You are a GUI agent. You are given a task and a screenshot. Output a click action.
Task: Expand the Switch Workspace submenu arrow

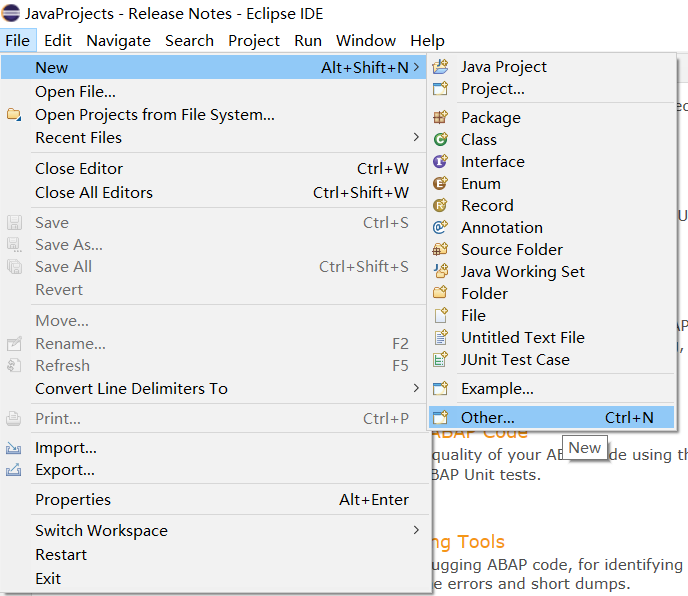(x=416, y=530)
